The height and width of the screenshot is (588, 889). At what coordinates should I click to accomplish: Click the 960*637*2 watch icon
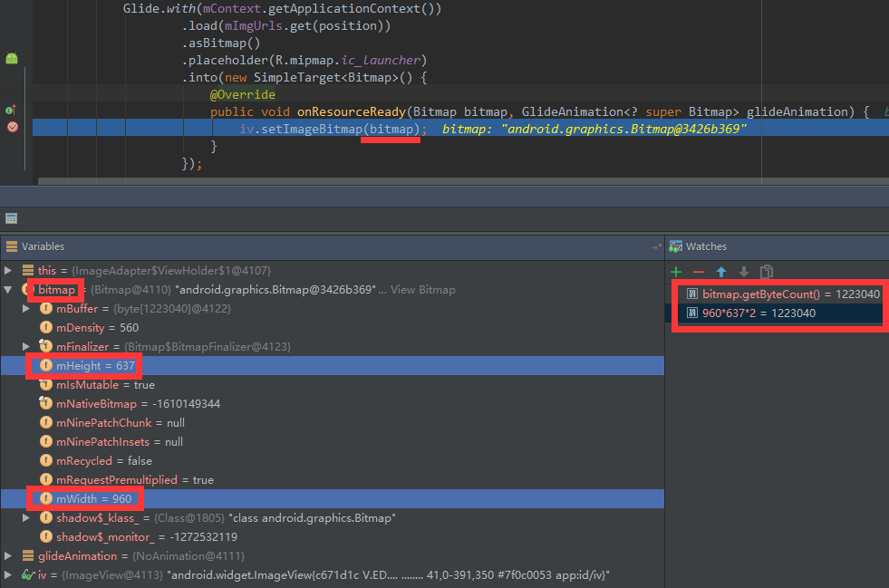[x=691, y=313]
